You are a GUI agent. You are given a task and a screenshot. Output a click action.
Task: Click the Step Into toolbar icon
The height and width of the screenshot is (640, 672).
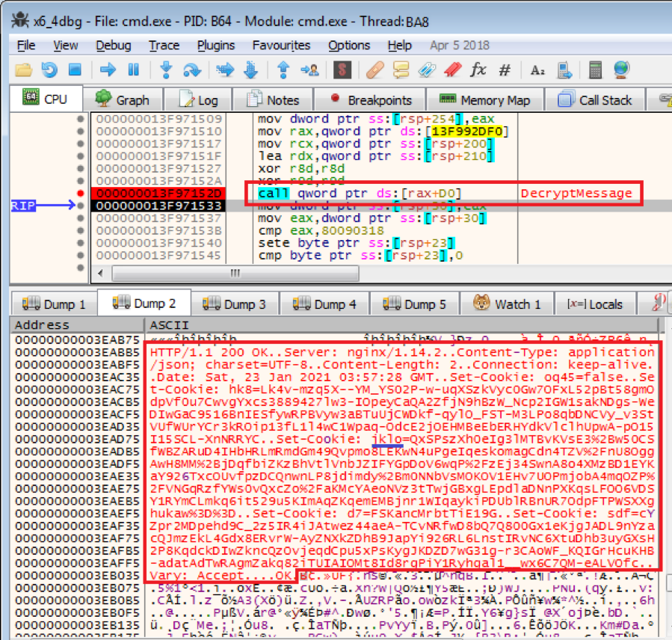(166, 70)
